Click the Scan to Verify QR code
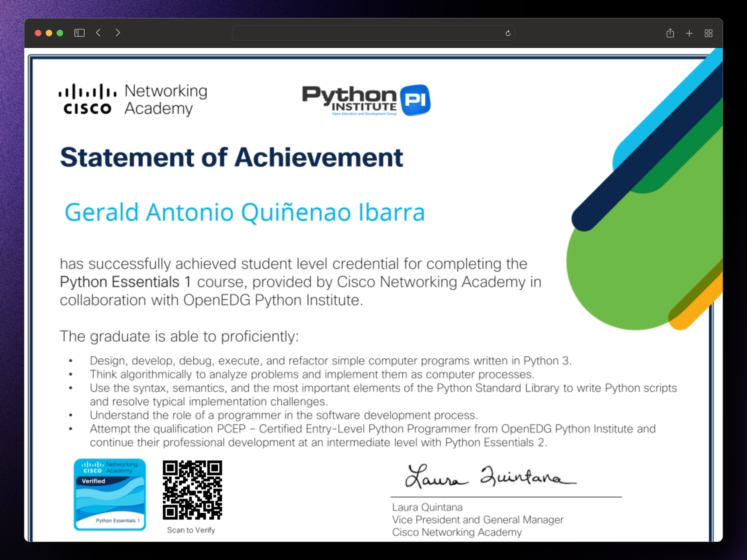The height and width of the screenshot is (560, 747). (x=192, y=490)
